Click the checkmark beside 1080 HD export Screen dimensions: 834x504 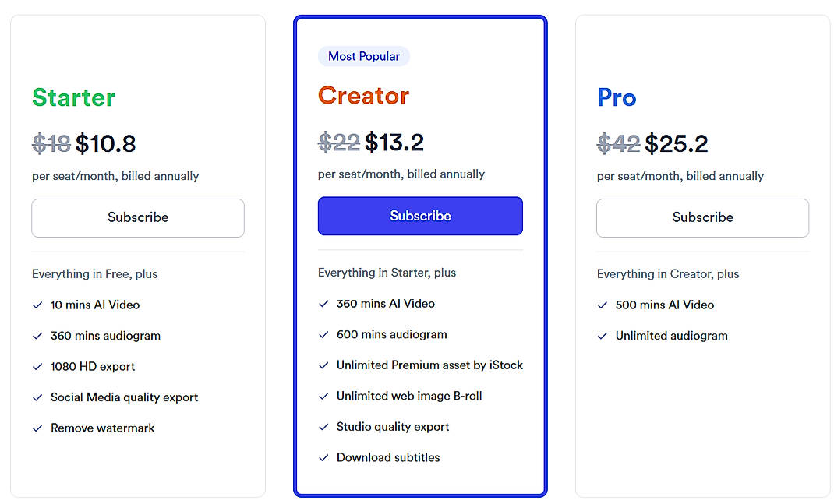(x=37, y=366)
